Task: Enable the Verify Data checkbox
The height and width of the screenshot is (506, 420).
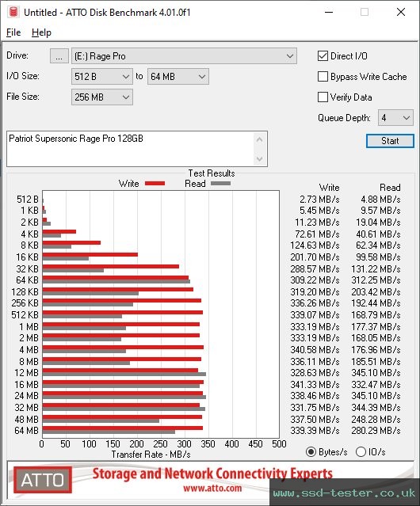Action: click(x=323, y=97)
